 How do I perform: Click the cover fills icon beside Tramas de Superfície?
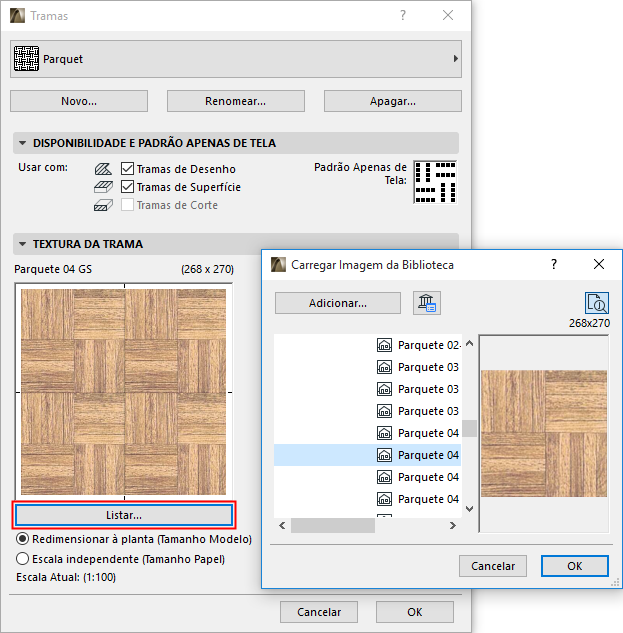click(x=103, y=187)
